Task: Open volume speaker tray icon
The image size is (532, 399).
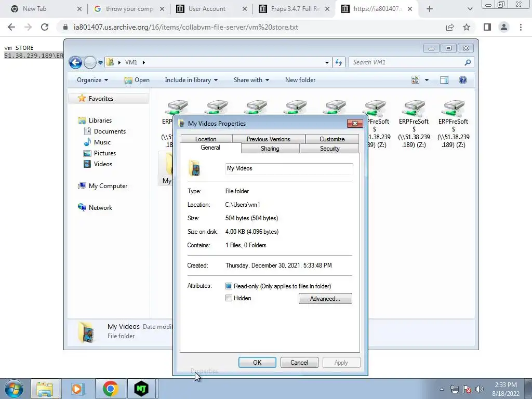Action: pyautogui.click(x=480, y=389)
